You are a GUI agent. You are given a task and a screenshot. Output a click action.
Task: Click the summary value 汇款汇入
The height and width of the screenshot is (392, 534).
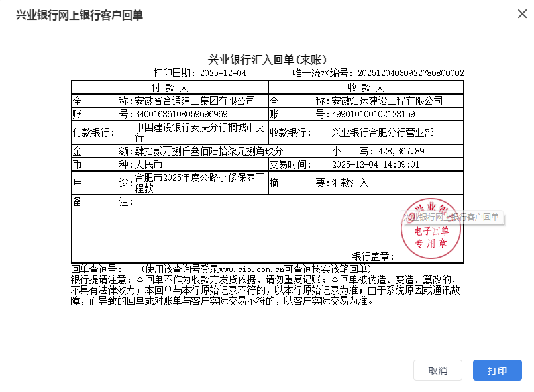pos(350,182)
